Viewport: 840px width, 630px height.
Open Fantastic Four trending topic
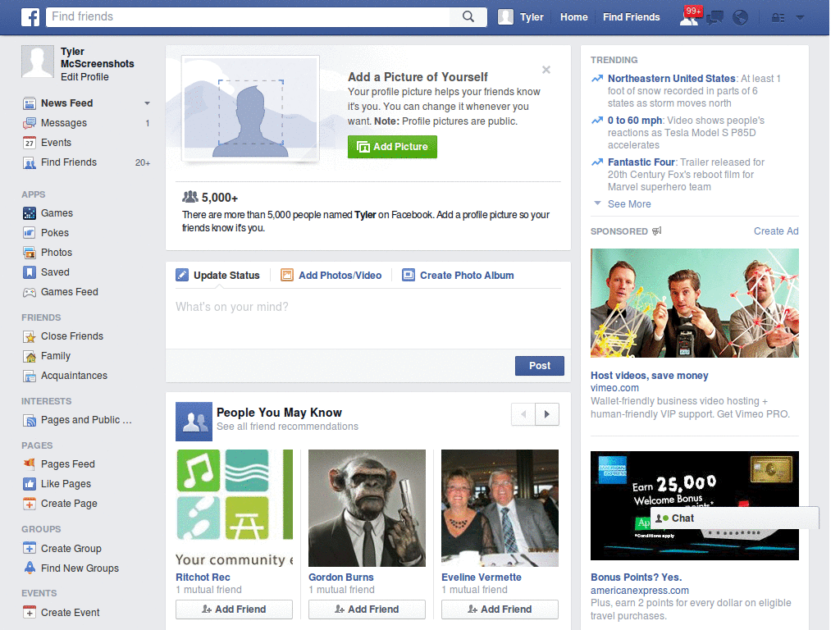point(641,162)
